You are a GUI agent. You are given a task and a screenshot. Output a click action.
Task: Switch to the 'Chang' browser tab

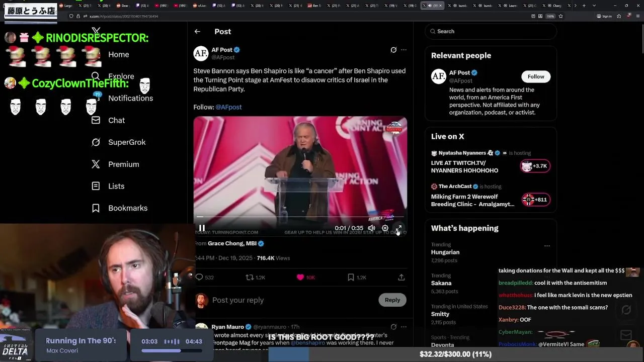point(551,6)
